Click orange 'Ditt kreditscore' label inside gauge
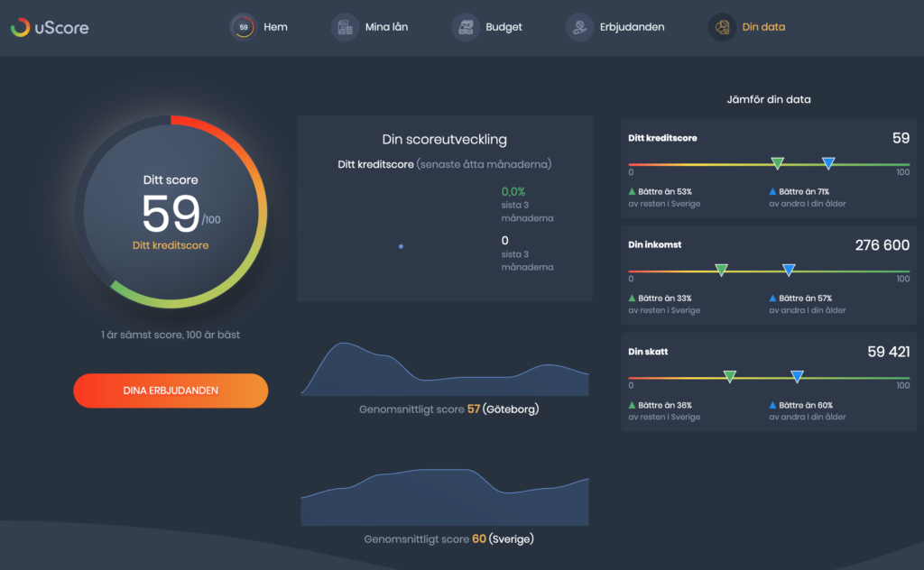 (x=171, y=245)
